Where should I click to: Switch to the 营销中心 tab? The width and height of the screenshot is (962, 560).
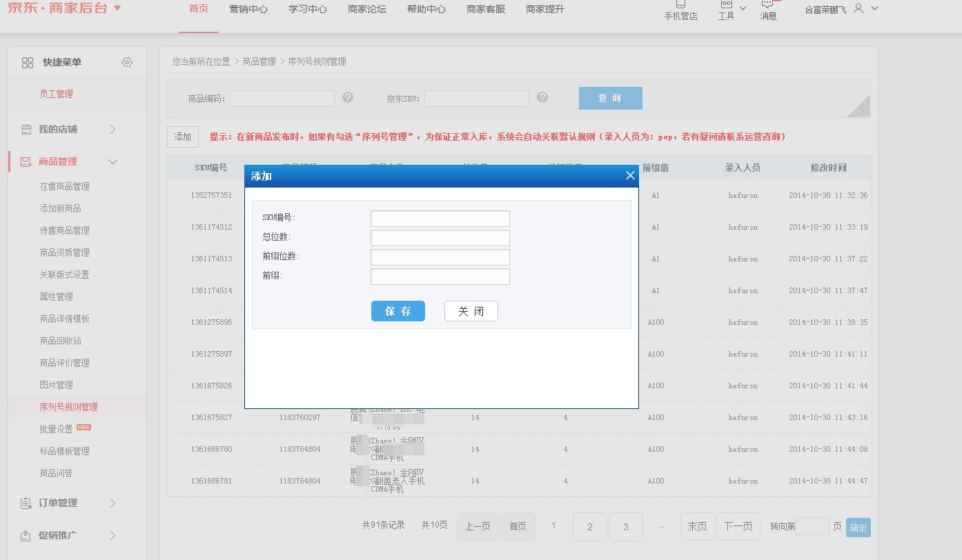(248, 9)
